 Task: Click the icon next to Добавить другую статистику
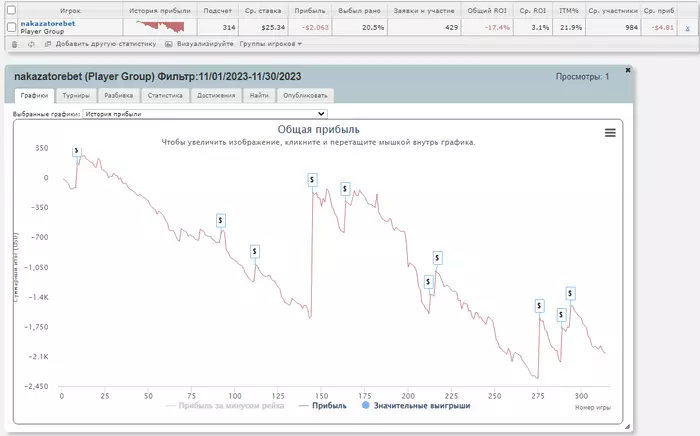click(x=48, y=44)
